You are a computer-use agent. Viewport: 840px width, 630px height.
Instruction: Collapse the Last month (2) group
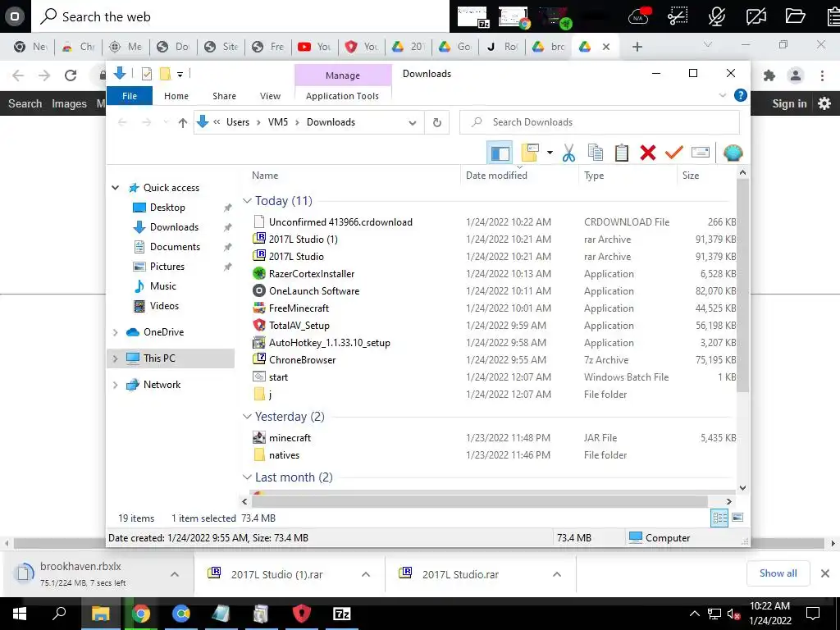coord(247,477)
